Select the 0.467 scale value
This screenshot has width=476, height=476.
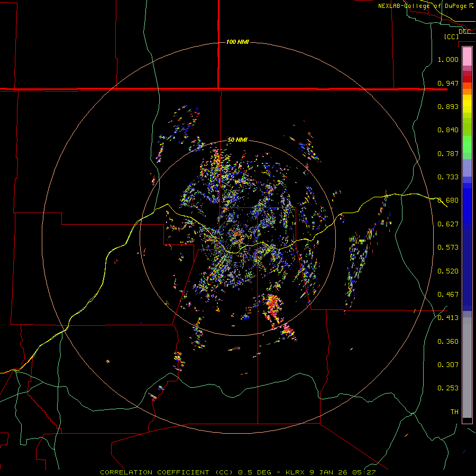coord(448,295)
